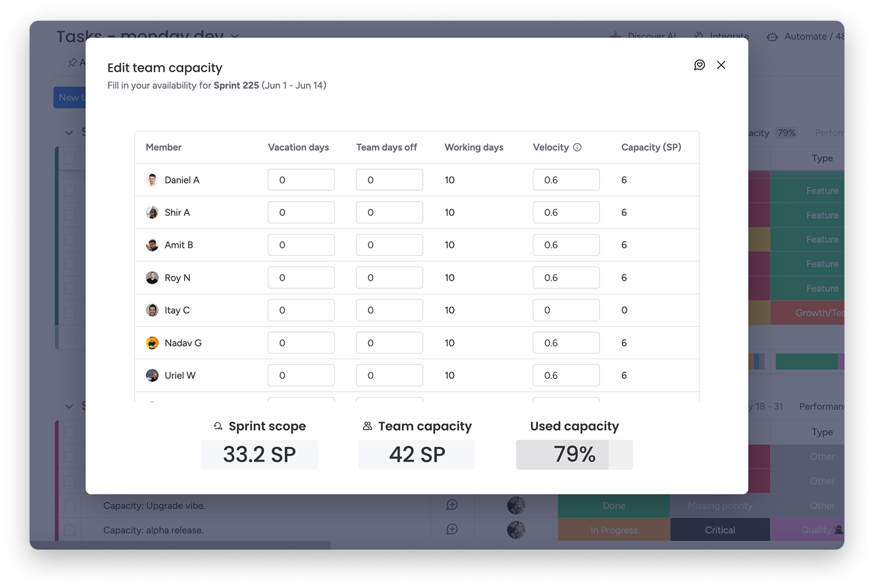
Task: Click Roy N's avatar
Action: (152, 278)
